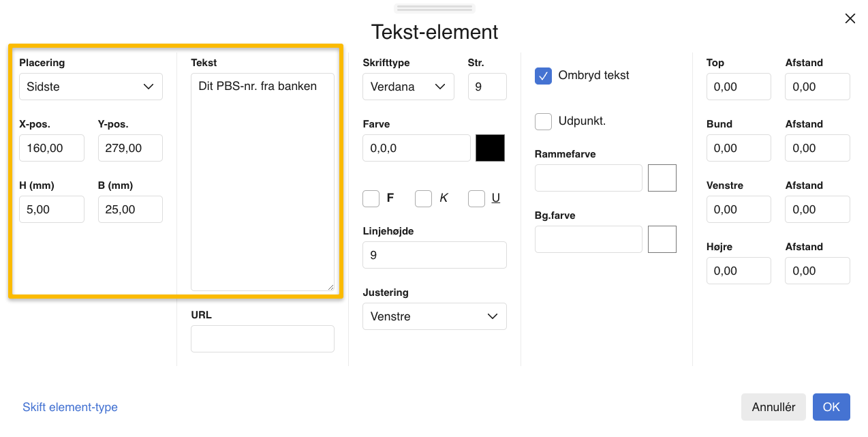The width and height of the screenshot is (868, 437).
Task: Edit the Linjehøjde value field
Action: (x=434, y=255)
